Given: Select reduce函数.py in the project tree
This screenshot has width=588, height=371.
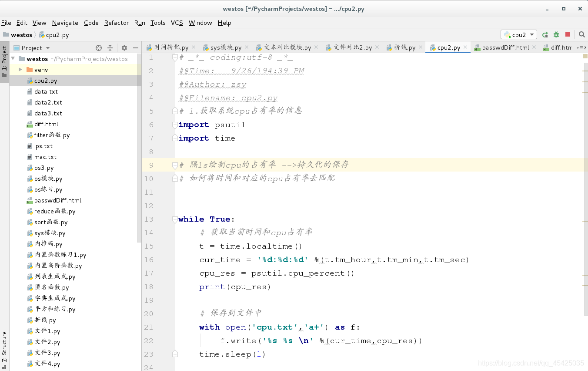Looking at the screenshot, I should tap(55, 211).
